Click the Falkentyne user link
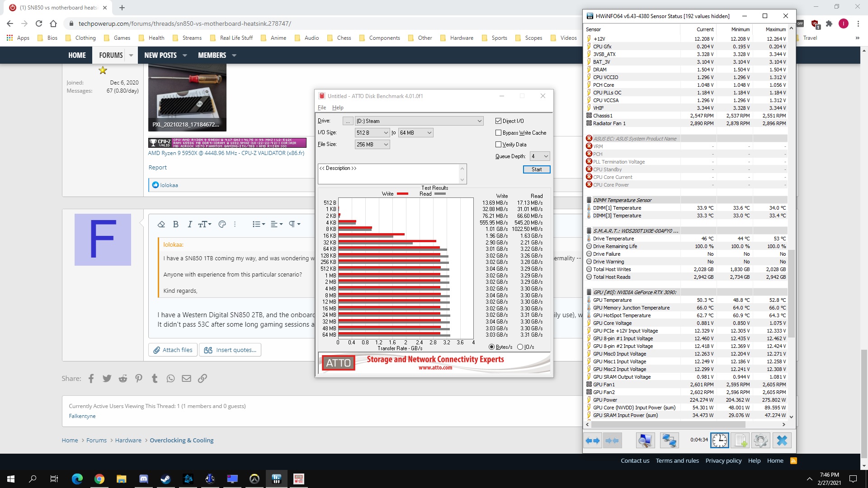This screenshot has height=488, width=868. tap(82, 416)
